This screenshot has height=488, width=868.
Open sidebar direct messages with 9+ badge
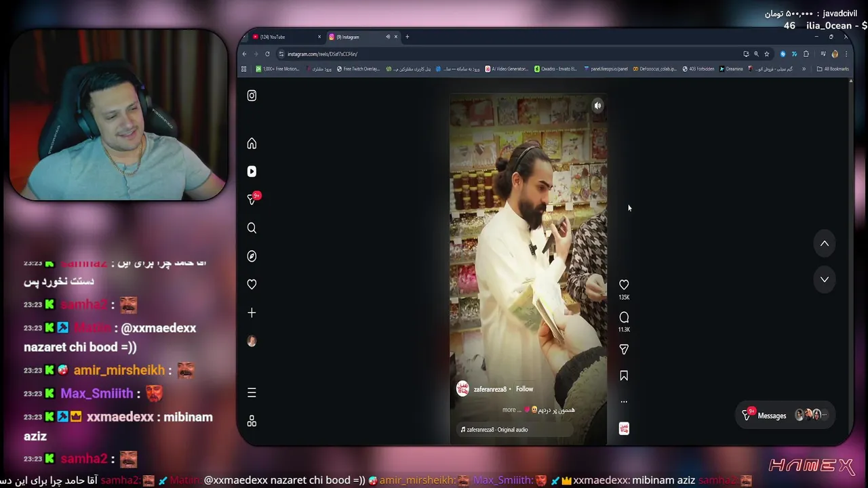[x=253, y=199]
